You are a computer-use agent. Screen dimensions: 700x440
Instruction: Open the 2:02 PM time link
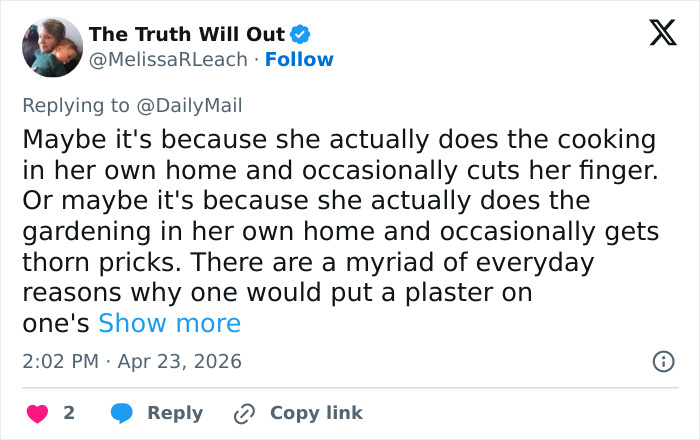[x=59, y=361]
